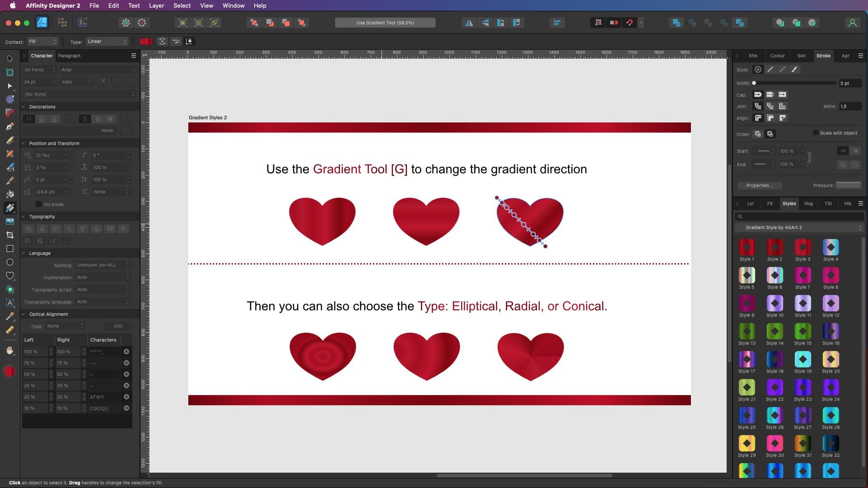The height and width of the screenshot is (488, 868).
Task: Set stroke style to dashed line
Action: (782, 70)
